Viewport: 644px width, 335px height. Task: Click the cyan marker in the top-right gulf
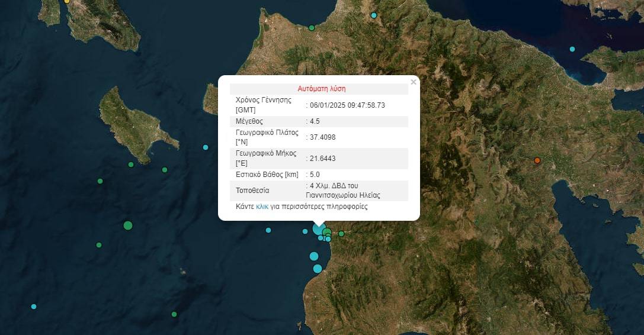pos(572,49)
